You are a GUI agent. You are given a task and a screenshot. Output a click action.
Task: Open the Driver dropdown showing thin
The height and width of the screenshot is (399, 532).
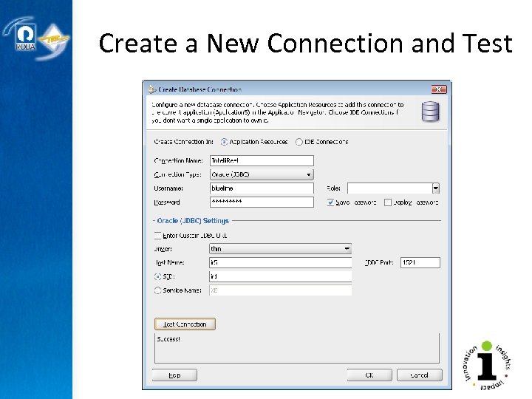click(280, 249)
